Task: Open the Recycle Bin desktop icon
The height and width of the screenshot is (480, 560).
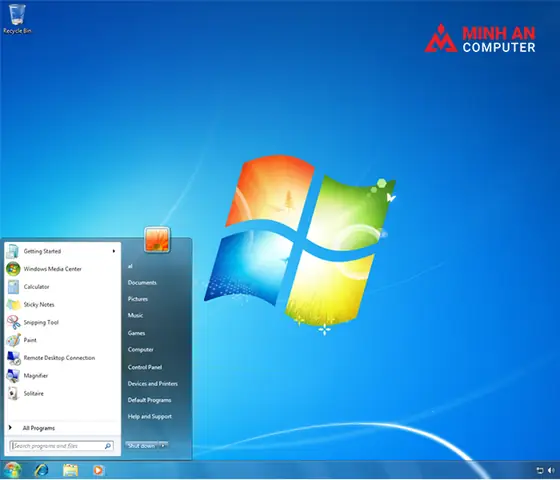Action: pyautogui.click(x=17, y=19)
